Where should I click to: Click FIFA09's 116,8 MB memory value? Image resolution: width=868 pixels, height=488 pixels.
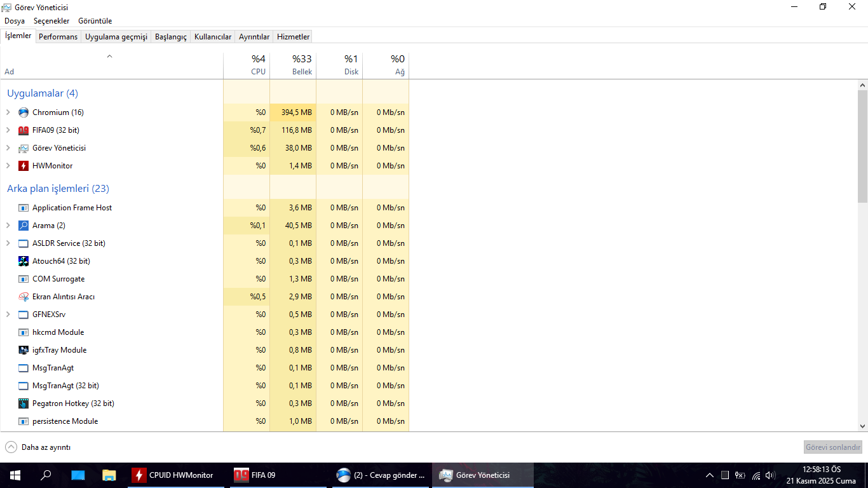296,130
